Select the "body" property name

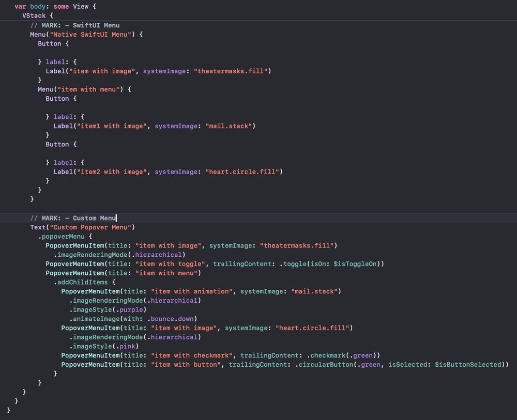[x=38, y=7]
